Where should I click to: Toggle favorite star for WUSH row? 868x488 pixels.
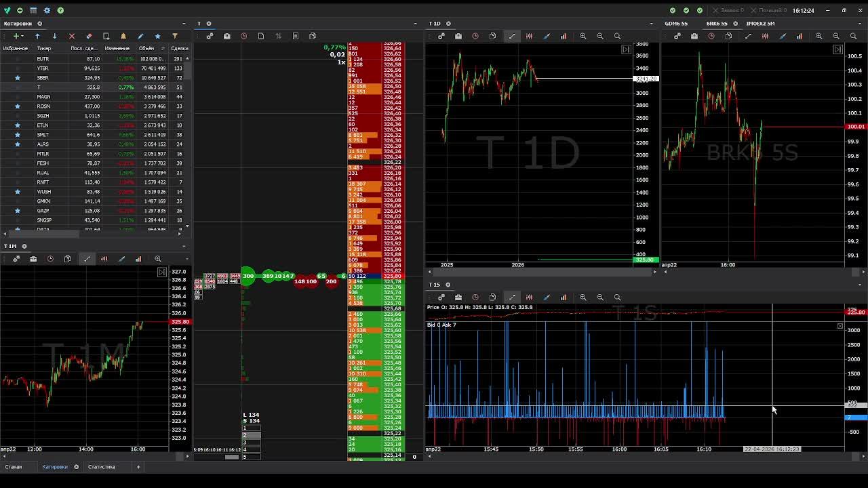tap(18, 192)
